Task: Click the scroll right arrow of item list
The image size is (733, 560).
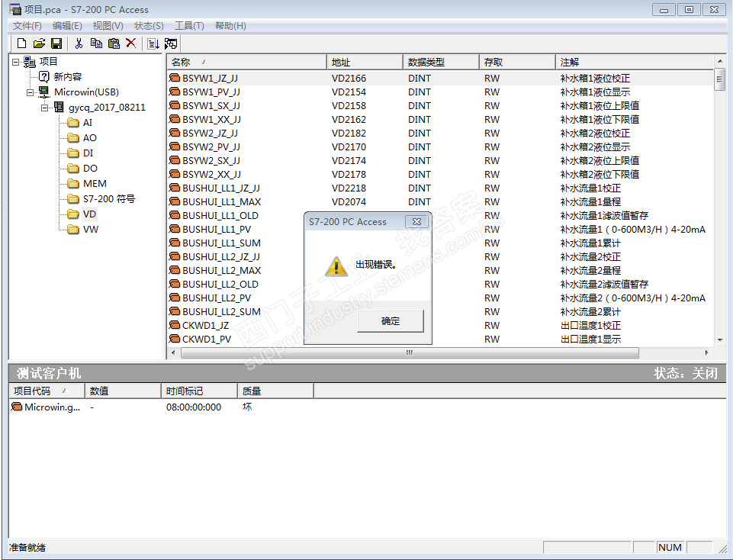Action: [707, 353]
